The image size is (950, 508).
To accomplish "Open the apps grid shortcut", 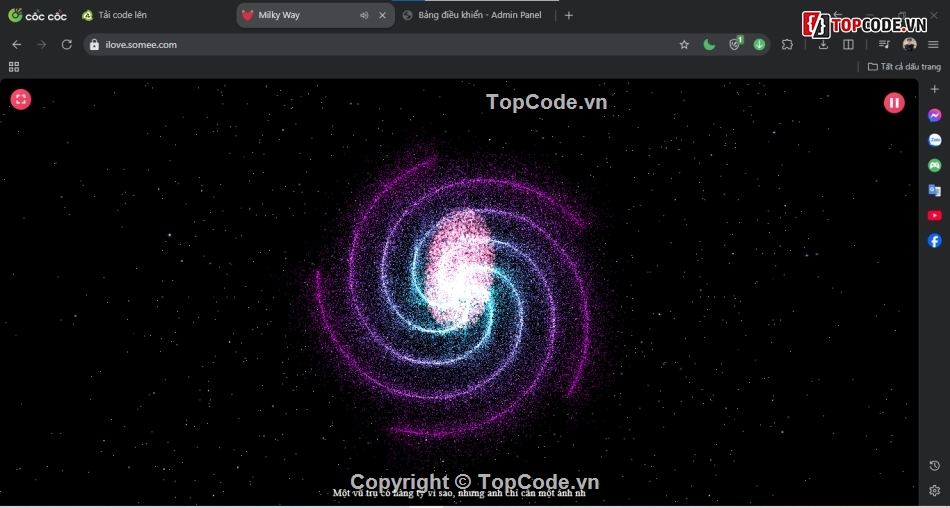I will pos(14,67).
